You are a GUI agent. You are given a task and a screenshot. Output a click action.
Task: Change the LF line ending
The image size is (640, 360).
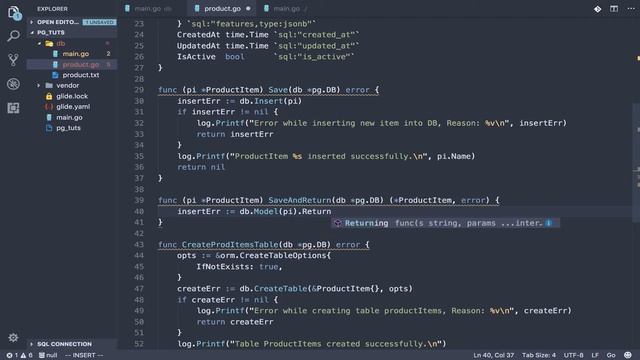tap(595, 355)
